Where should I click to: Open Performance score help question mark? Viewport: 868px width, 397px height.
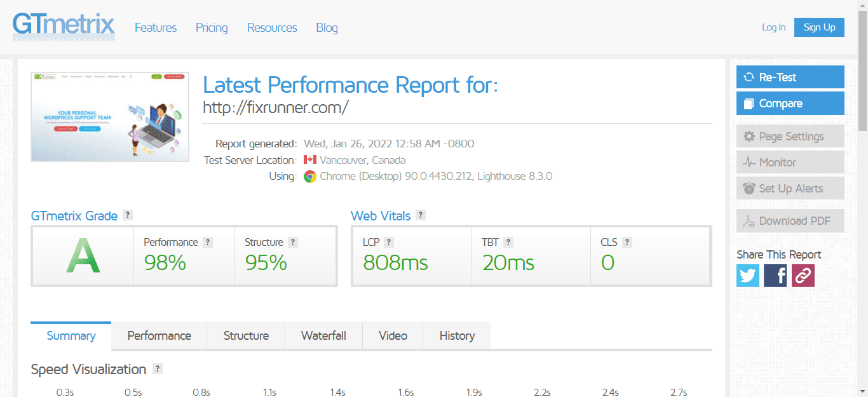tap(208, 242)
